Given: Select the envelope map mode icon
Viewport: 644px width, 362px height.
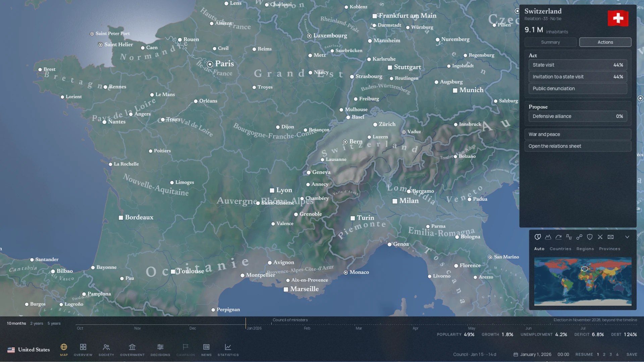Looking at the screenshot, I should tap(610, 237).
